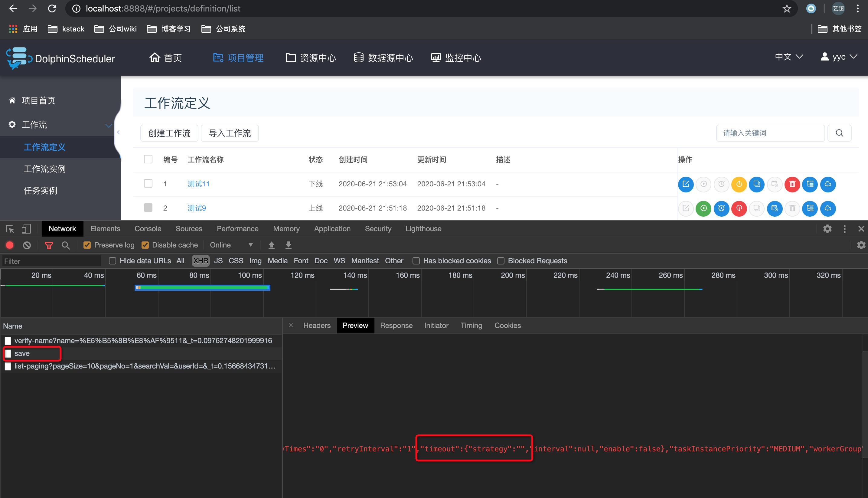Click the yellow online toggle icon for 测试11
This screenshot has width=868, height=498.
(739, 184)
